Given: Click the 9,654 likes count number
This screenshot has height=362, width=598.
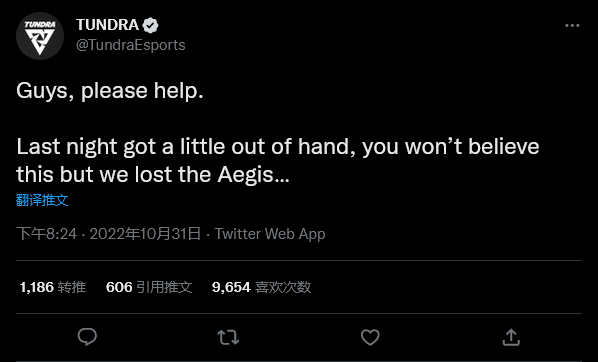Looking at the screenshot, I should pos(231,287).
